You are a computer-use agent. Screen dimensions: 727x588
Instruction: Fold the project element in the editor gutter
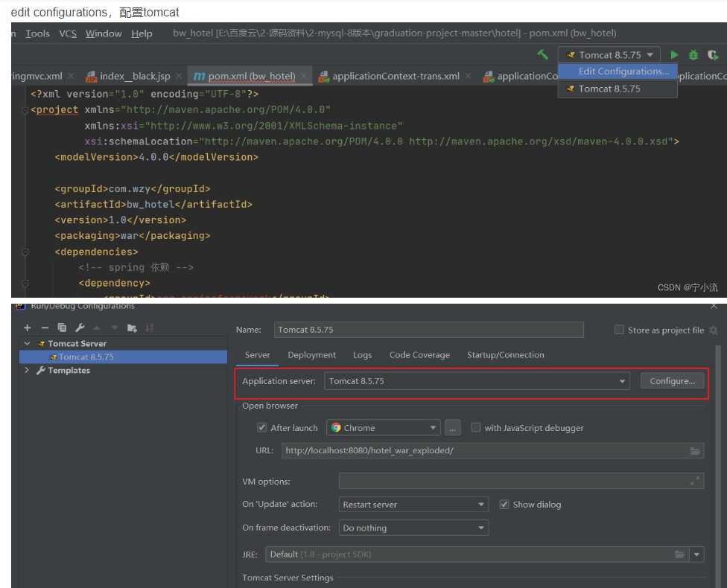tap(25, 110)
